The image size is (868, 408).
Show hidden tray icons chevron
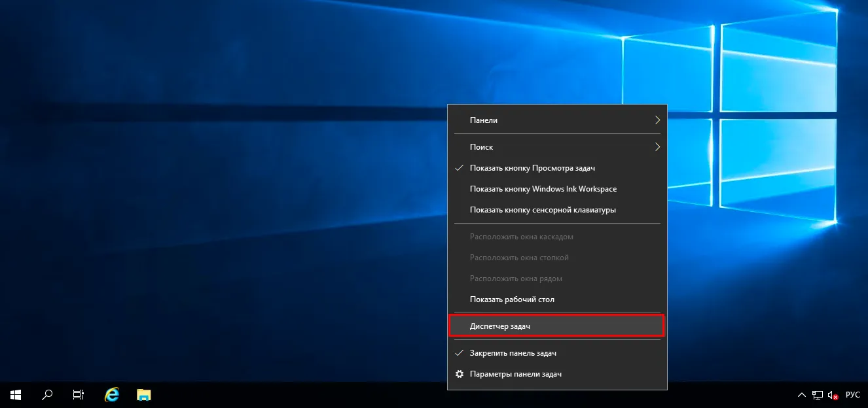click(x=802, y=395)
